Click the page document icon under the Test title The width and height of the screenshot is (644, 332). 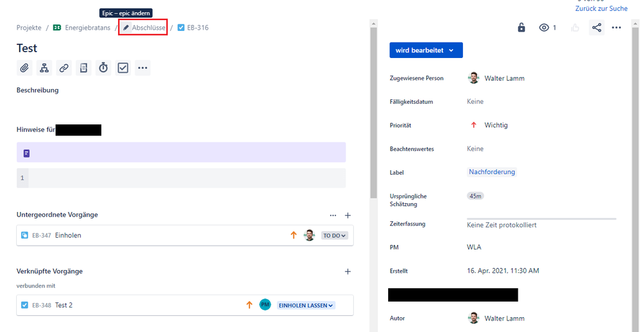tap(83, 68)
